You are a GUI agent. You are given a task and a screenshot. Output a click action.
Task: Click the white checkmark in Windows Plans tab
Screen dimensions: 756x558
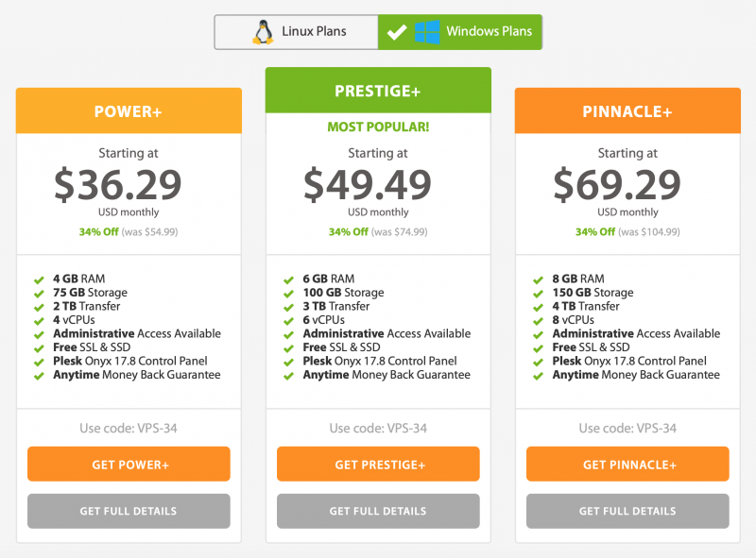pyautogui.click(x=397, y=32)
